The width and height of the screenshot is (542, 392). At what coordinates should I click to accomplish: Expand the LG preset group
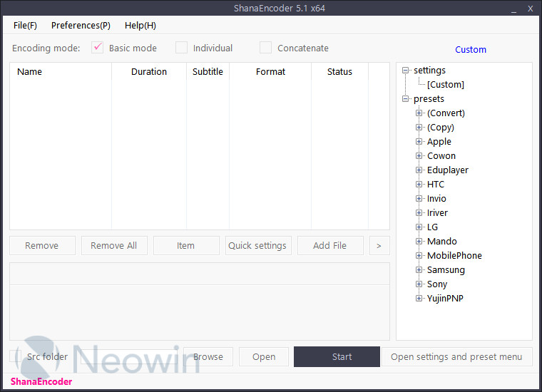419,227
